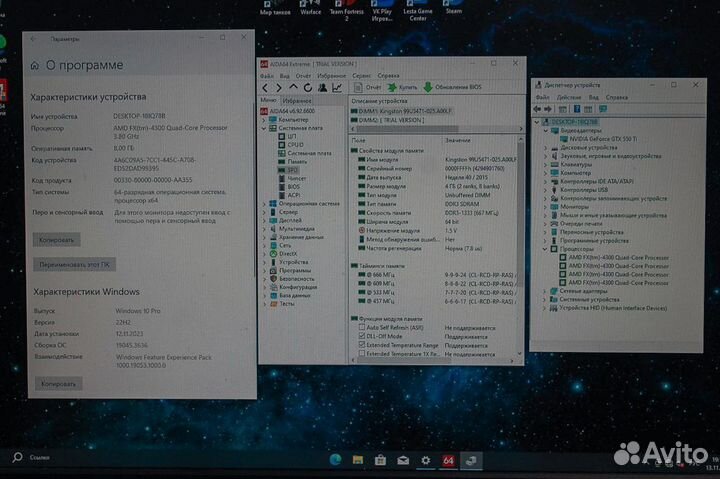The width and height of the screenshot is (720, 479).
Task: Open Microsoft Store from taskbar
Action: 380,460
